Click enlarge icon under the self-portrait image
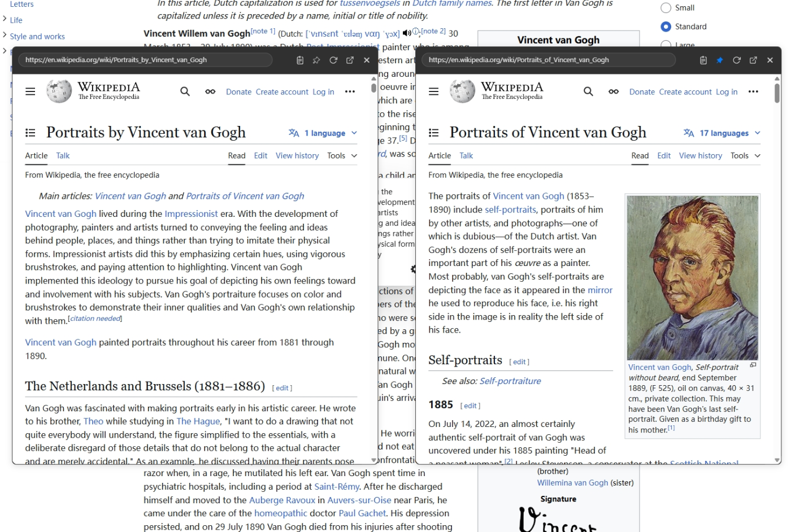Viewport: 791px width, 532px height. click(753, 365)
